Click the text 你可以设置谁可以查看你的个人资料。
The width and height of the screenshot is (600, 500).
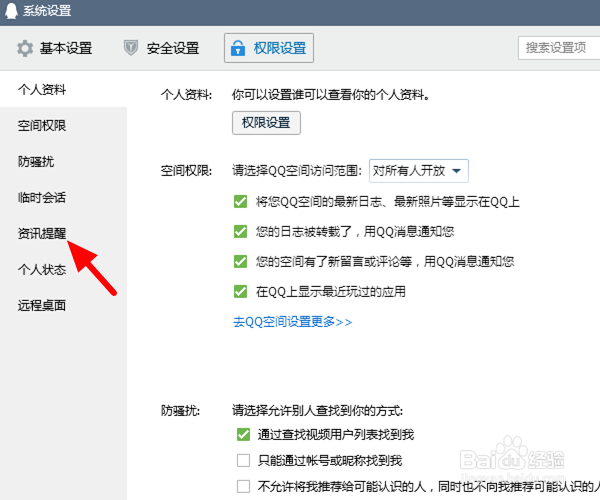pos(331,94)
